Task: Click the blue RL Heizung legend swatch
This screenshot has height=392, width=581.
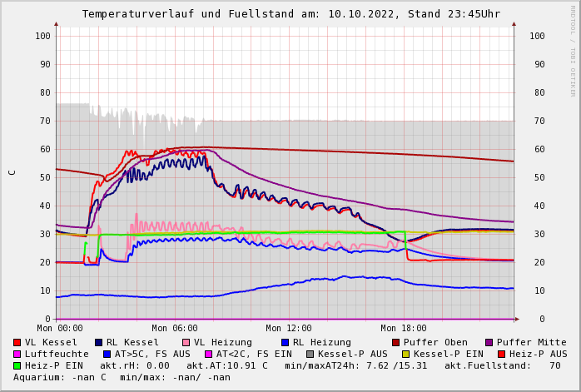Action: pos(285,342)
